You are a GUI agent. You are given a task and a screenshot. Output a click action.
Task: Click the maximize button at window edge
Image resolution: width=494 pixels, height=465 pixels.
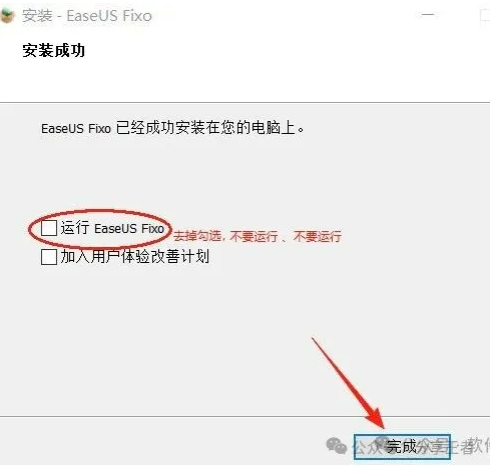486,16
